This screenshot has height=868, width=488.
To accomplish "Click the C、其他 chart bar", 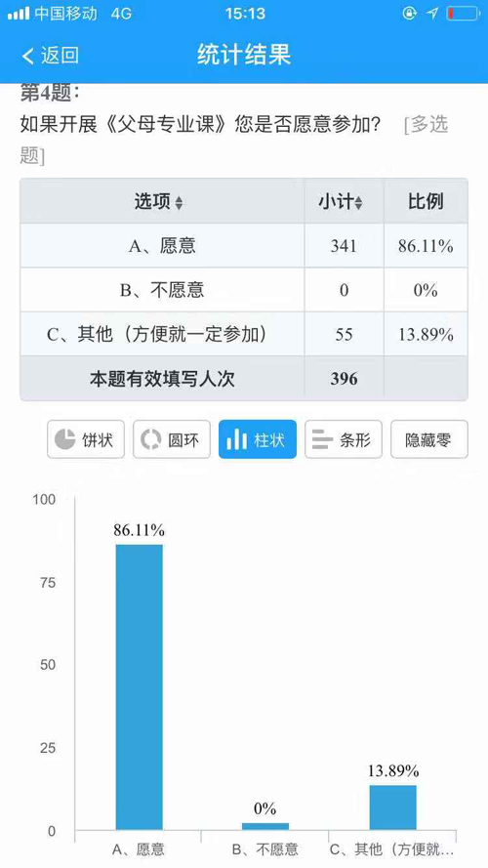I will point(392,807).
